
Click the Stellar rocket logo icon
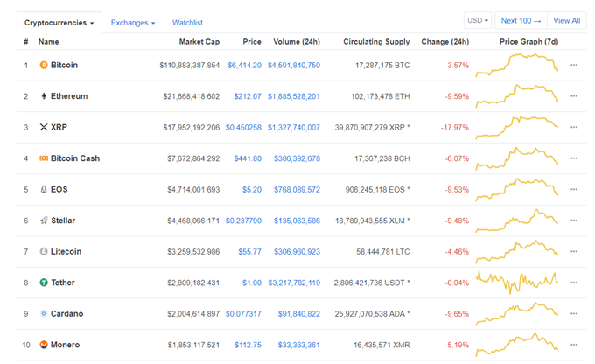pyautogui.click(x=44, y=220)
